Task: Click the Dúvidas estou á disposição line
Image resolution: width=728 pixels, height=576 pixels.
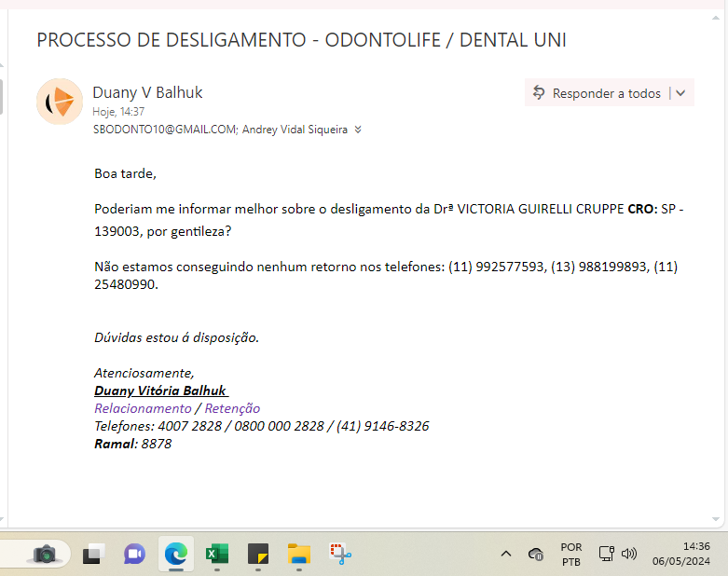Action: pyautogui.click(x=176, y=337)
